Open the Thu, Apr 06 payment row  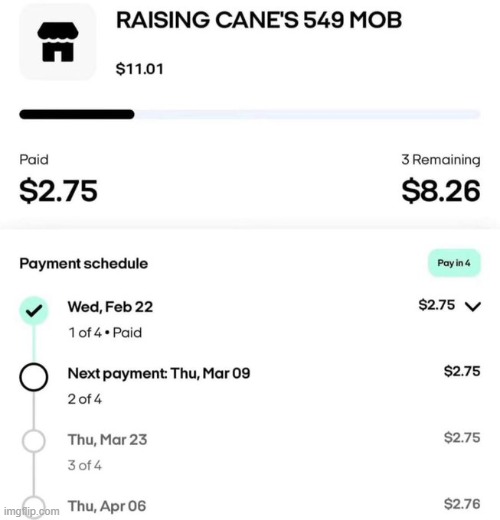point(250,507)
